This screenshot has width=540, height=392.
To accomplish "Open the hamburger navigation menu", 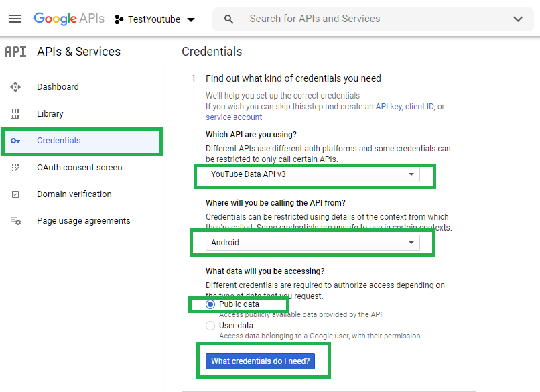I will (15, 19).
